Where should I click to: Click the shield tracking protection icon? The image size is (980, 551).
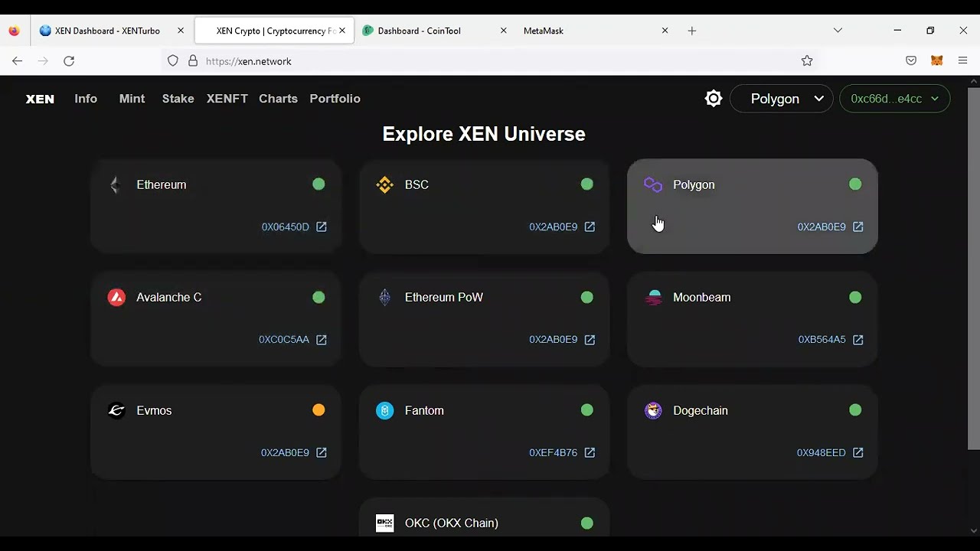point(173,61)
